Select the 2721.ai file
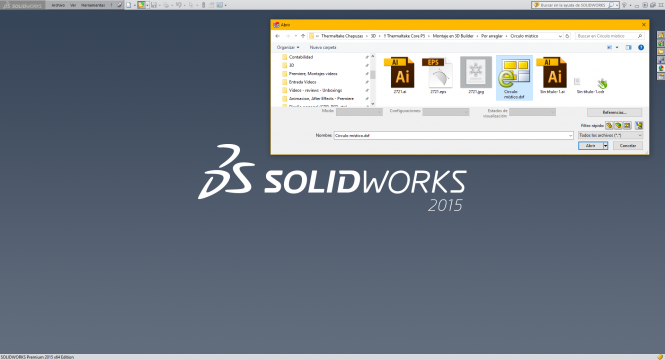665x360 pixels. coord(400,75)
